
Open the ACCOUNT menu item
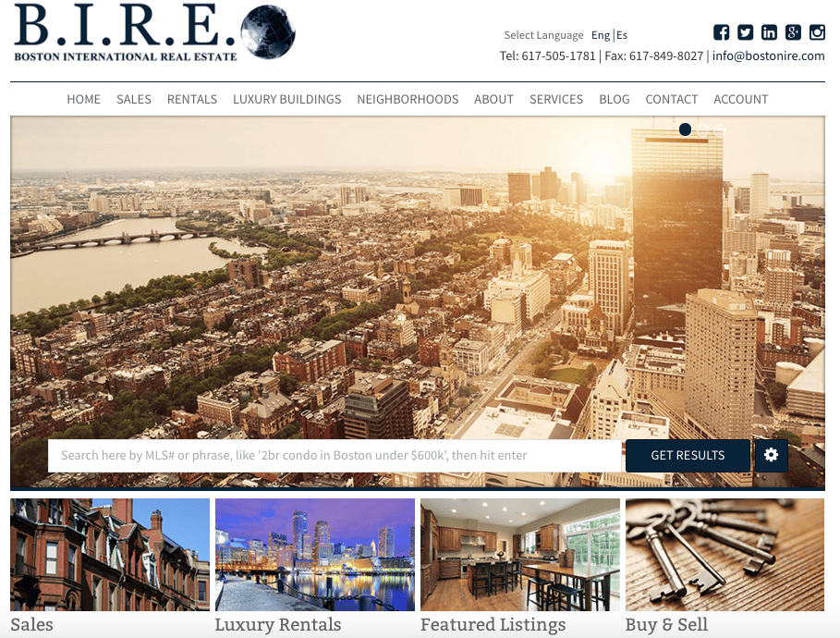tap(741, 99)
